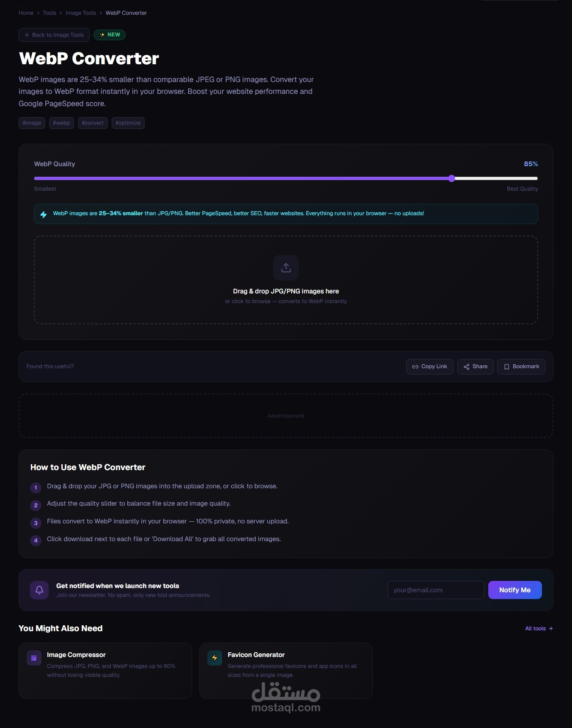
Task: Go back to Image Tools
Action: pos(54,35)
